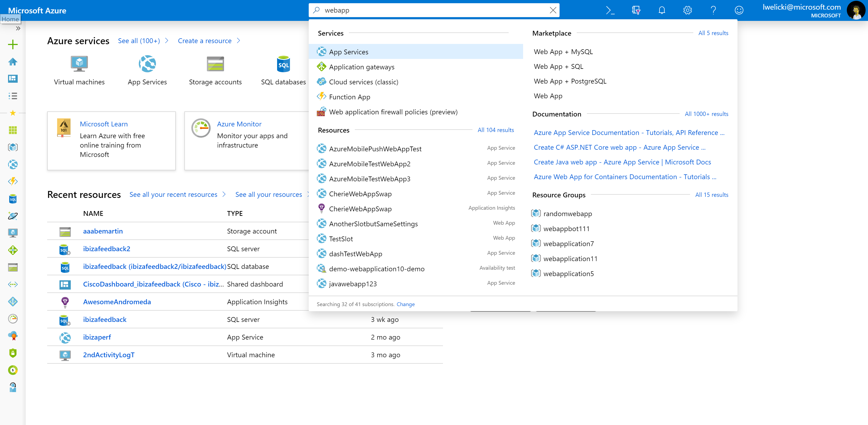Open Cloud Shell from top bar
This screenshot has width=868, height=425.
(x=610, y=10)
